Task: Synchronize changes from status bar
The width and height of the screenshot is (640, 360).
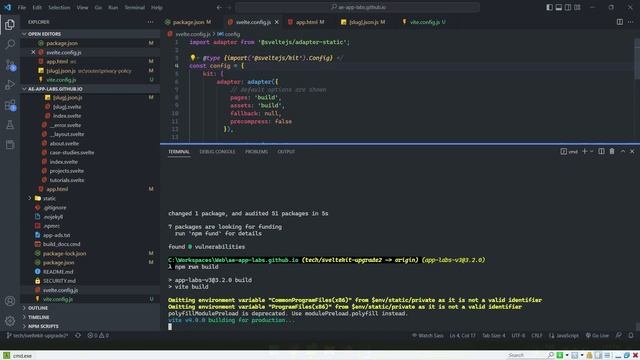Action: (78, 336)
